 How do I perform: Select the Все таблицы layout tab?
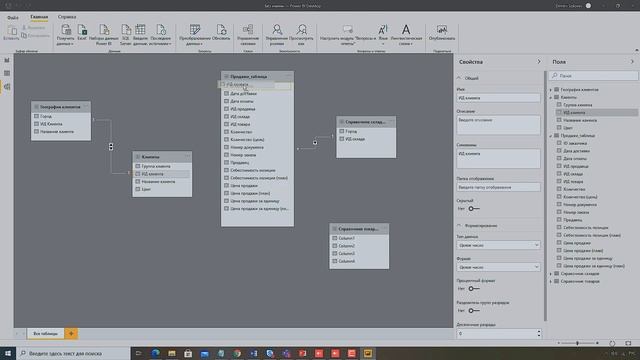tap(45, 333)
